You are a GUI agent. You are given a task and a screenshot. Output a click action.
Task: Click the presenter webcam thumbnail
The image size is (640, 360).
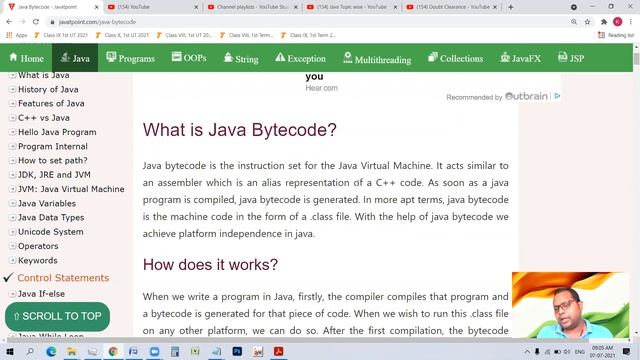coord(570,305)
